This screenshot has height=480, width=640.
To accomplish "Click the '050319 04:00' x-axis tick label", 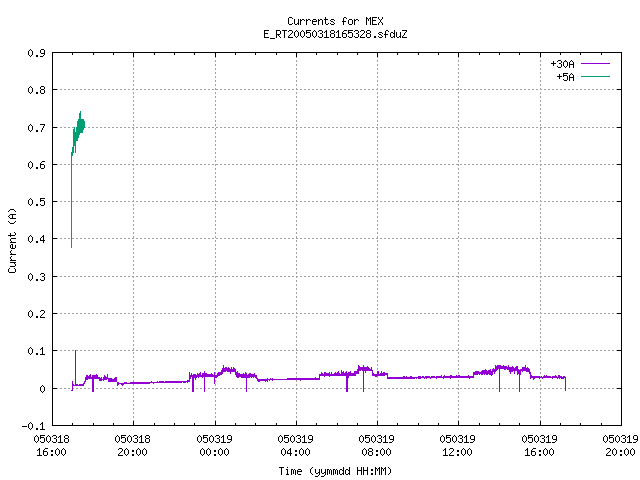I will pos(296,446).
